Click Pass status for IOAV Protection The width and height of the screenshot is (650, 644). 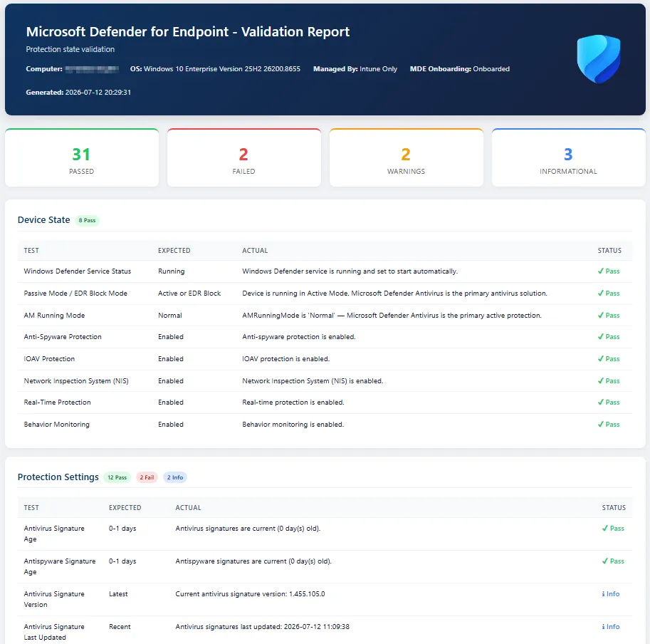[609, 359]
